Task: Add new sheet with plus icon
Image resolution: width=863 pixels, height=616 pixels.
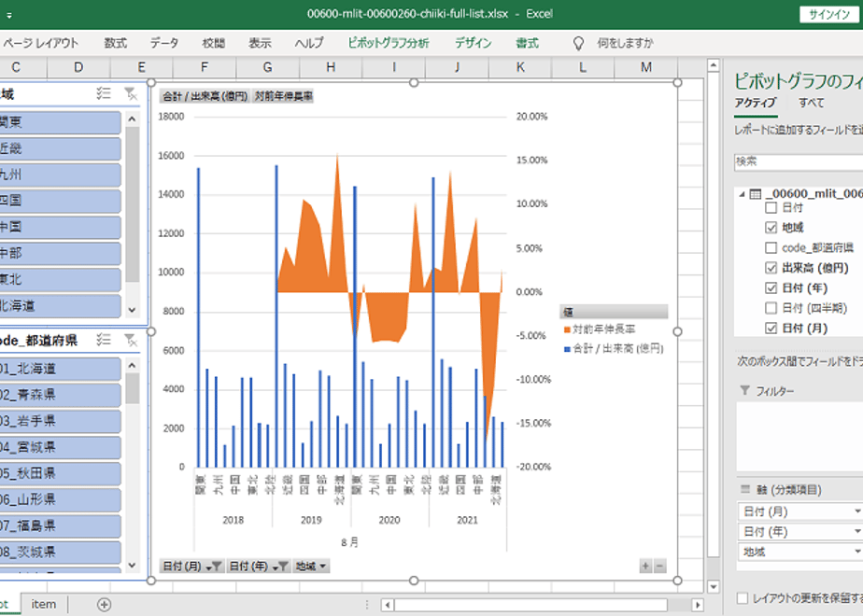Action: [x=104, y=605]
